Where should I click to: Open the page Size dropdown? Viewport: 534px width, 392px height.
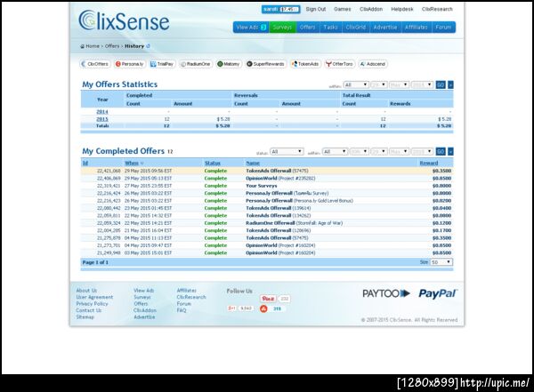click(441, 262)
